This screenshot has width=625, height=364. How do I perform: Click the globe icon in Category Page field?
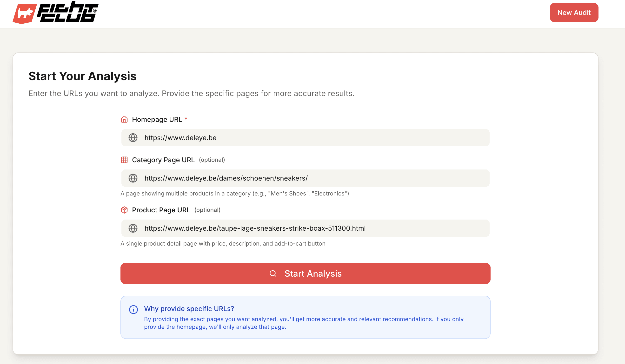(133, 178)
